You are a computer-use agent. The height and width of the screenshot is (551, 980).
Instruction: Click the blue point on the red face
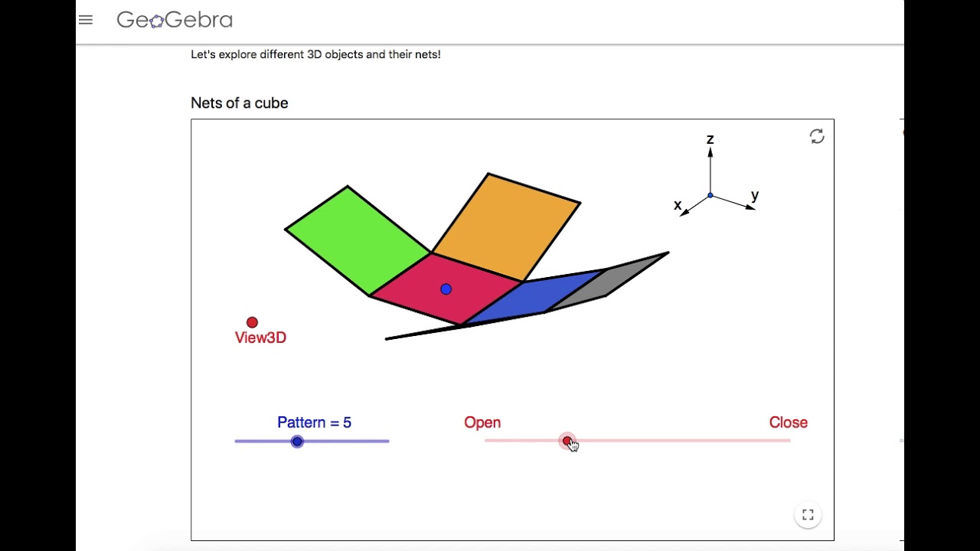(446, 289)
